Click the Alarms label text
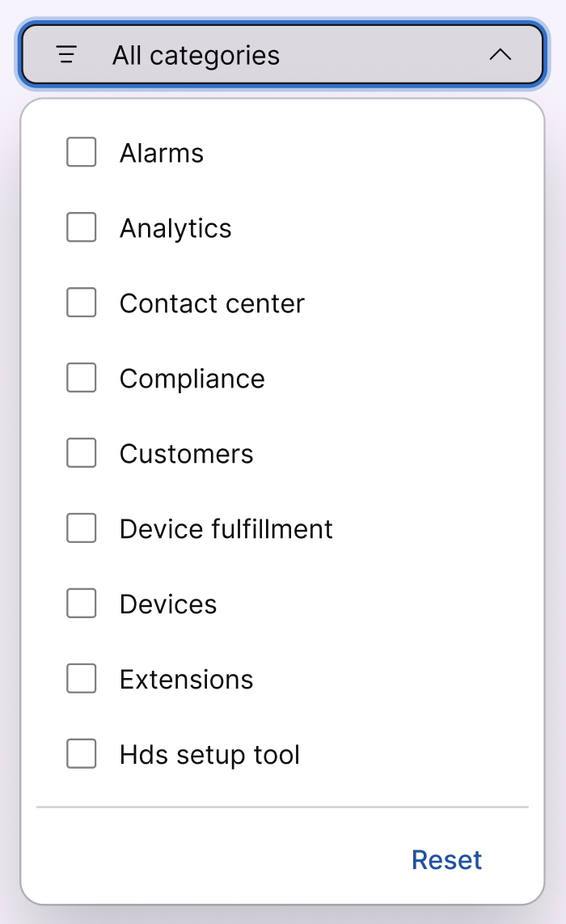The width and height of the screenshot is (566, 924). [x=161, y=152]
